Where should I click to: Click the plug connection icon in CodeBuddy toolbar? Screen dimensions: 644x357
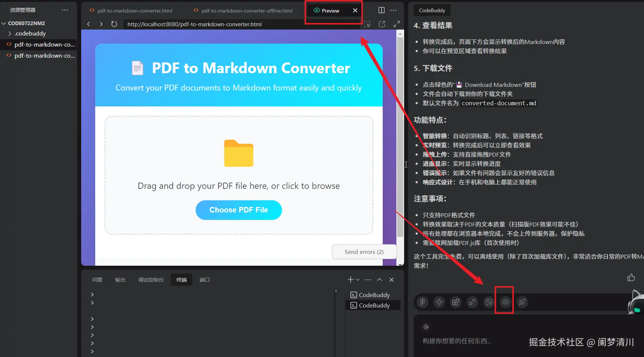[x=472, y=302]
